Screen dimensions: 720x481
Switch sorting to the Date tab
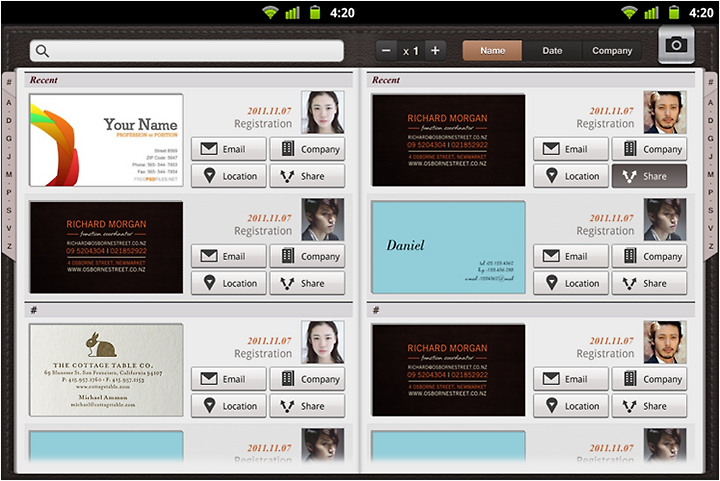pyautogui.click(x=552, y=50)
